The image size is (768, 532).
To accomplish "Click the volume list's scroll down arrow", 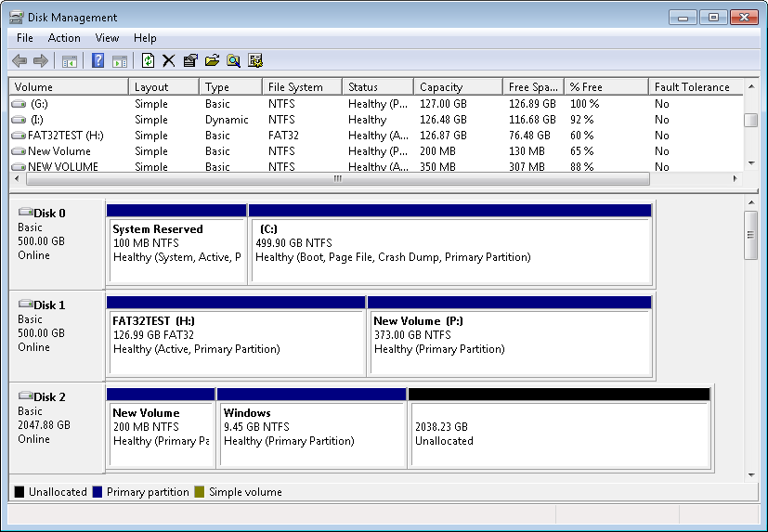I will [x=751, y=162].
